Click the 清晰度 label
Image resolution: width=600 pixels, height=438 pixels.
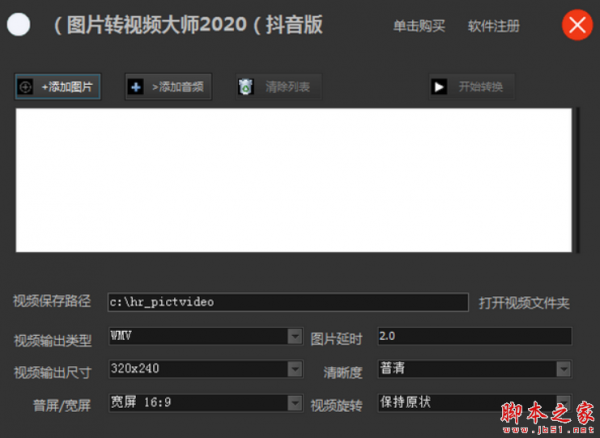[x=343, y=373]
